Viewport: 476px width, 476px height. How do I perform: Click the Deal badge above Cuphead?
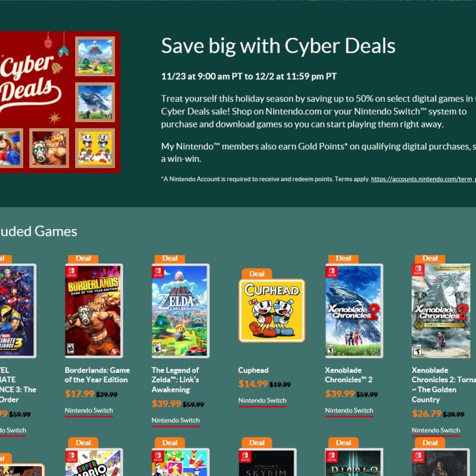click(257, 273)
